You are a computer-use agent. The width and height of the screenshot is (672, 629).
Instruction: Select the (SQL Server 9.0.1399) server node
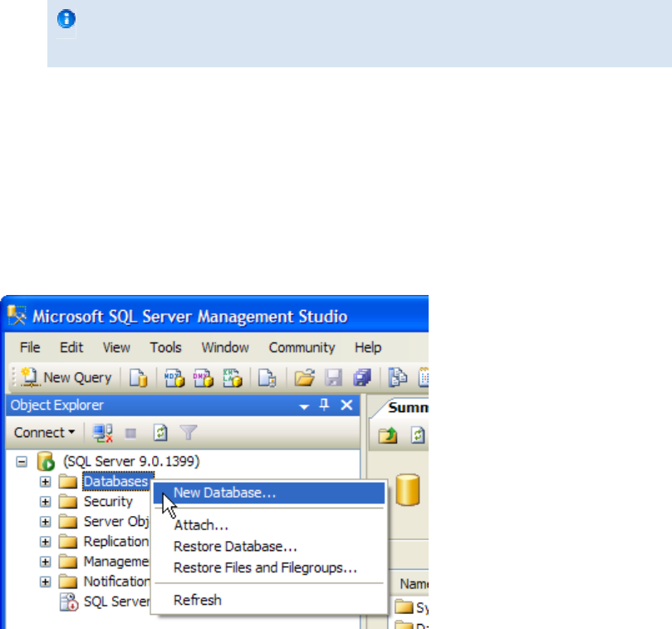tap(131, 461)
